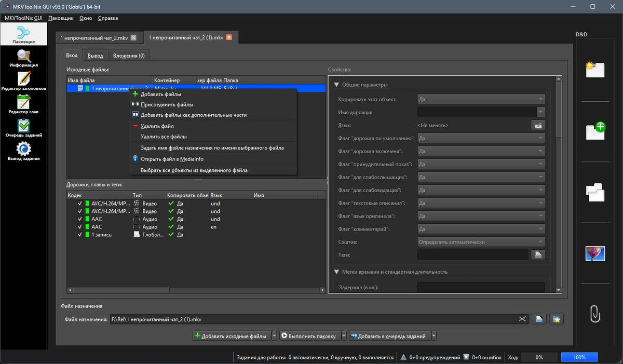Open dropdown arrow next to Выполнить паковку
This screenshot has height=364, width=623.
tap(344, 336)
